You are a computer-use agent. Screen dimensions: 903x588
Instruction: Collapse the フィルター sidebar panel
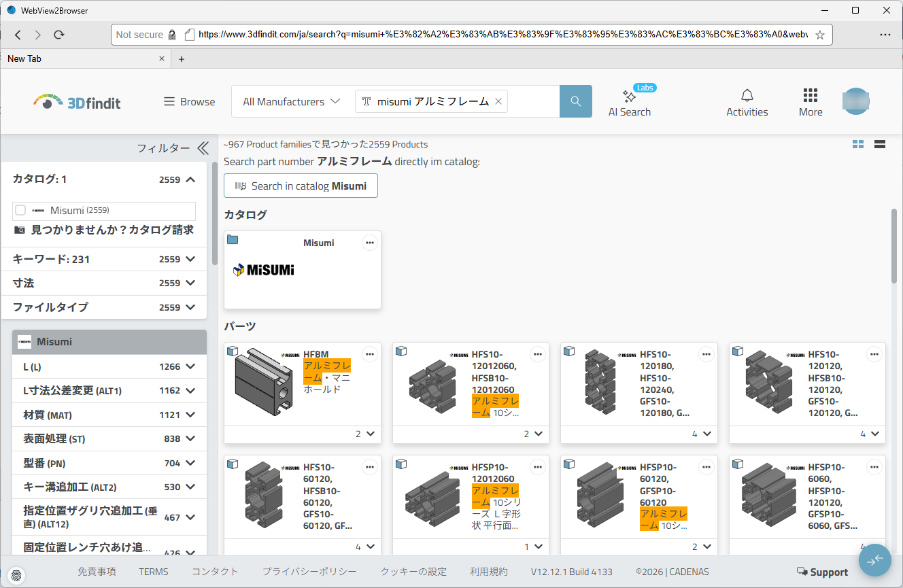point(203,148)
